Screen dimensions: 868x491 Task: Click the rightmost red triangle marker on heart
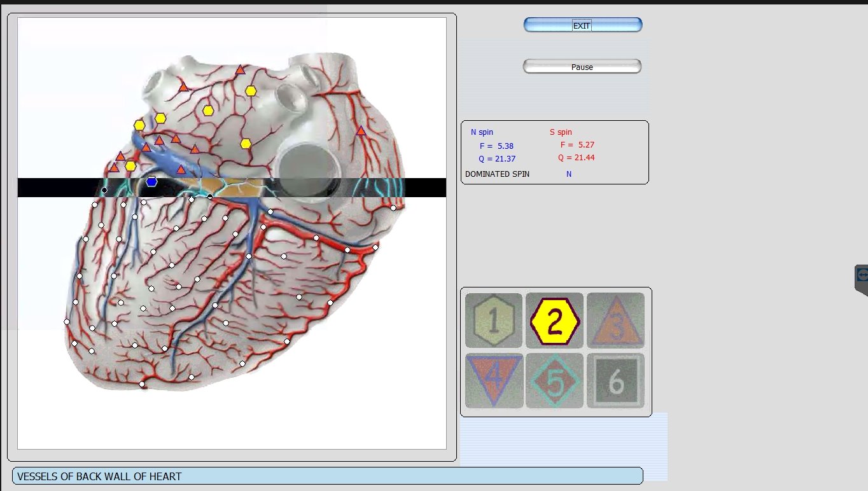[361, 131]
